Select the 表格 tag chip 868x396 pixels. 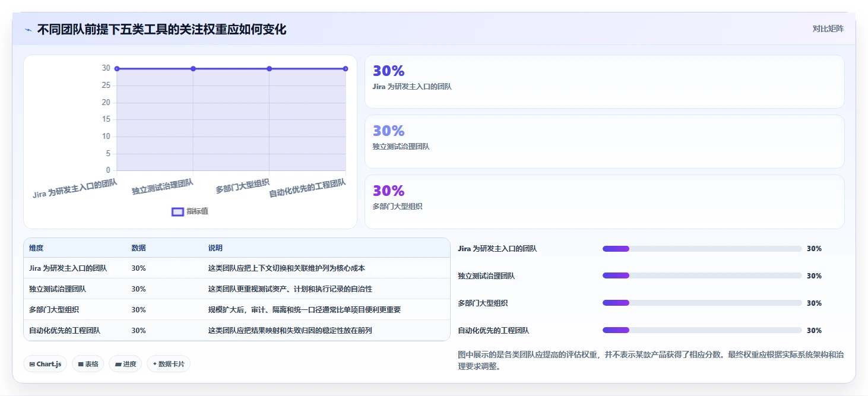click(88, 364)
